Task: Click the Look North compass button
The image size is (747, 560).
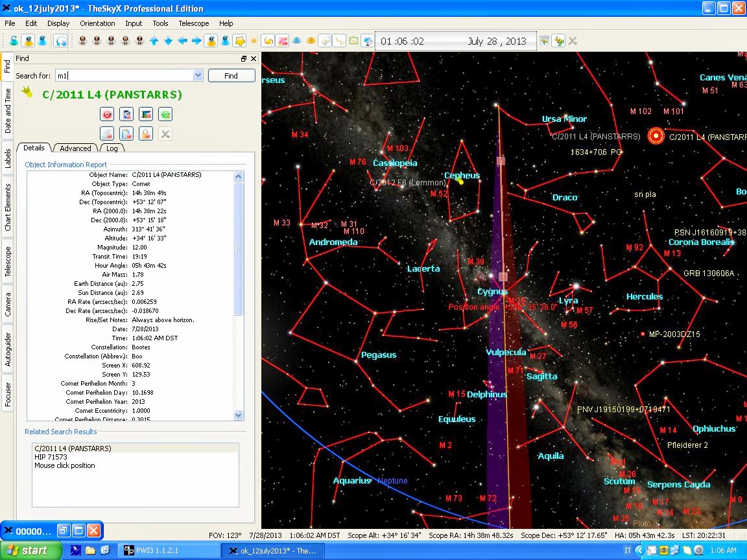Action: (x=83, y=41)
